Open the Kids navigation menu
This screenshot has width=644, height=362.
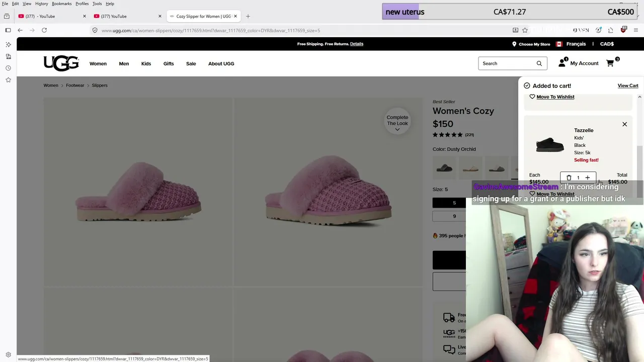tap(146, 63)
